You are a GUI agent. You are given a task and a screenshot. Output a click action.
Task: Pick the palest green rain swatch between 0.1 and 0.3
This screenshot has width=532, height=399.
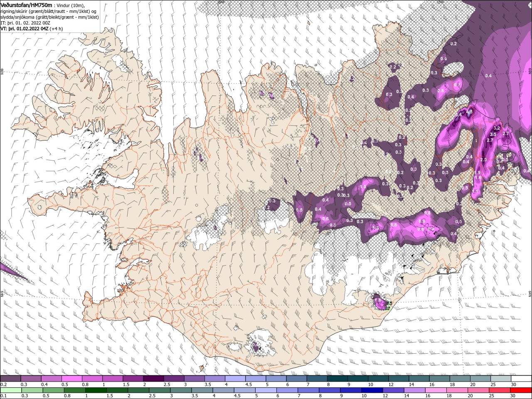10,390
